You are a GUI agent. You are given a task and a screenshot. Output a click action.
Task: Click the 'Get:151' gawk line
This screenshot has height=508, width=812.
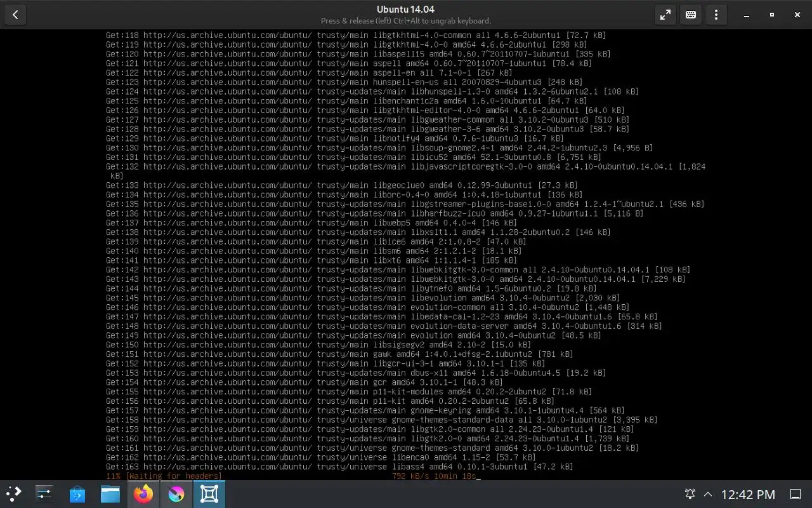click(x=339, y=354)
